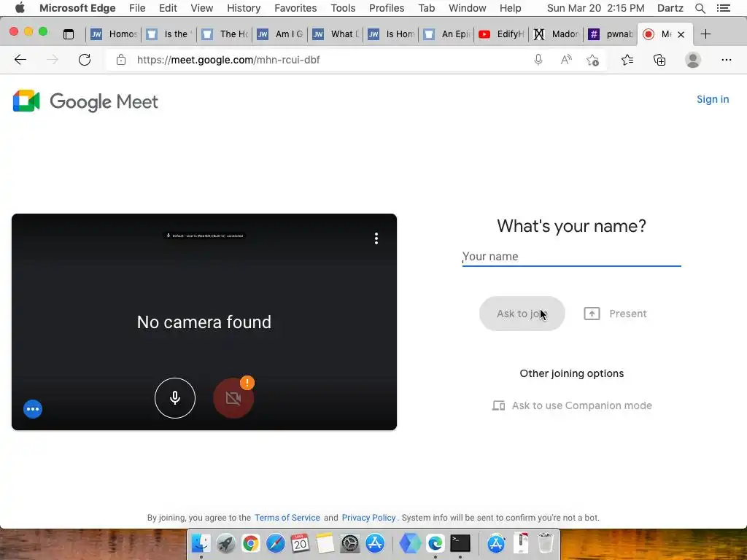The height and width of the screenshot is (560, 747).
Task: Click the profile avatar icon
Action: point(693,60)
